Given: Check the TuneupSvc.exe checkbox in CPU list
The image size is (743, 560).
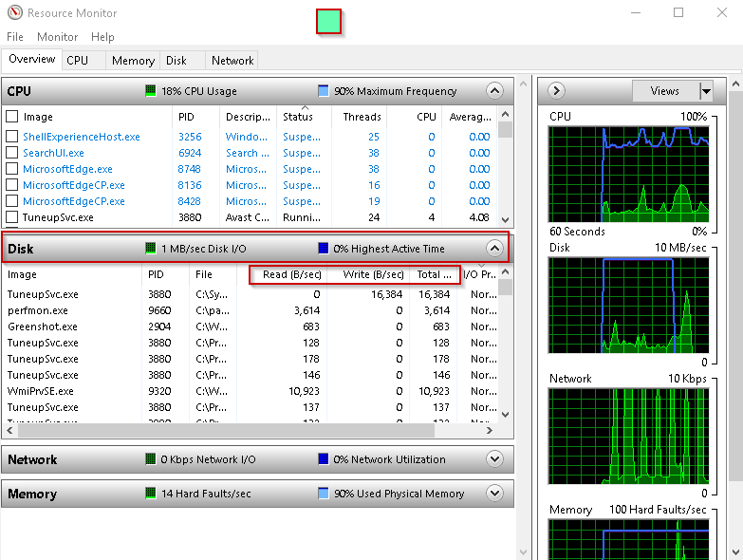Looking at the screenshot, I should click(11, 217).
